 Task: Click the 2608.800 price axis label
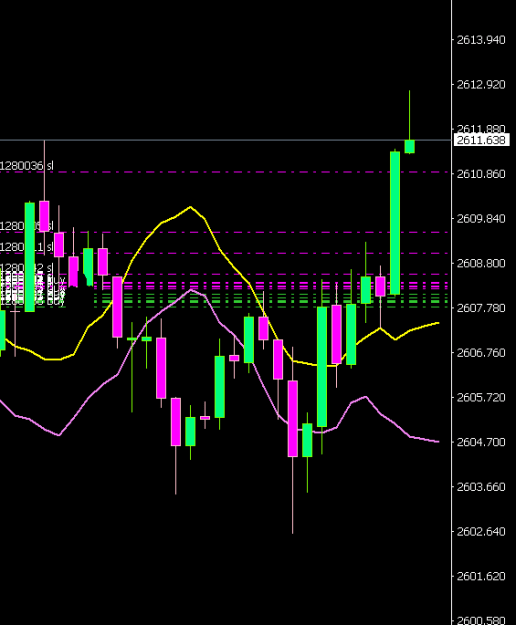[x=481, y=263]
